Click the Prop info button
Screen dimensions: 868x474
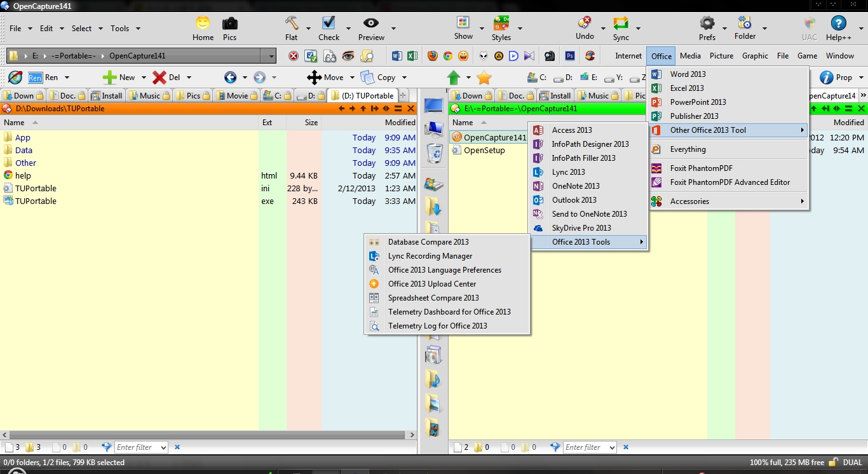[x=836, y=78]
